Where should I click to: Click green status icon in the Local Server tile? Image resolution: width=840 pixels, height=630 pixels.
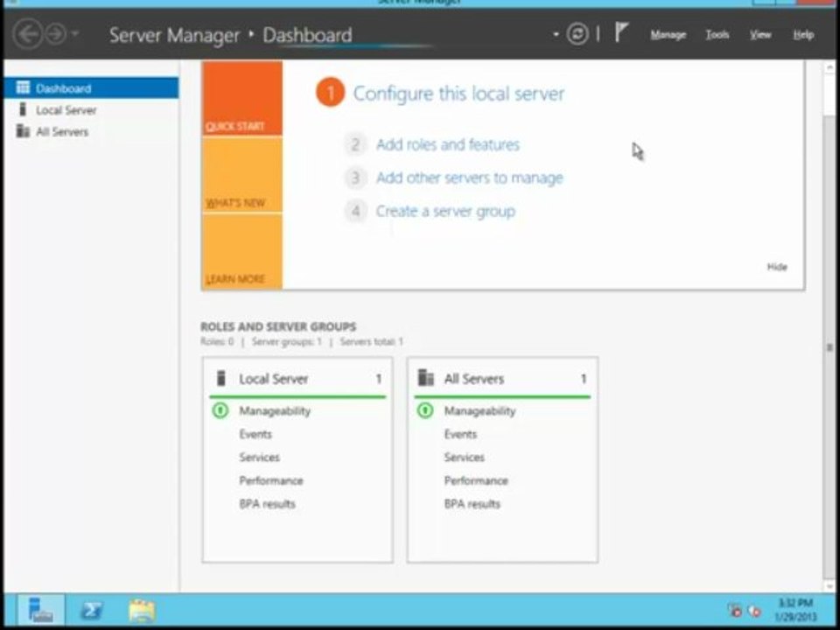coord(220,411)
